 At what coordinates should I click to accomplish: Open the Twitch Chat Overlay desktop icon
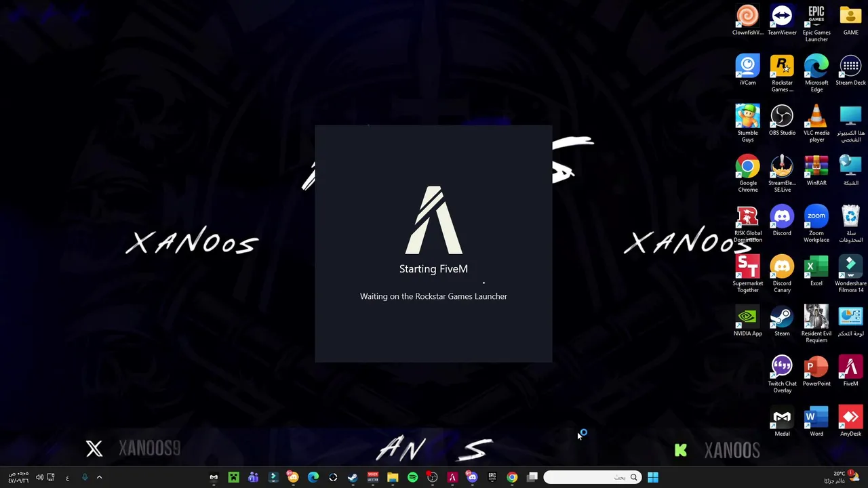782,375
